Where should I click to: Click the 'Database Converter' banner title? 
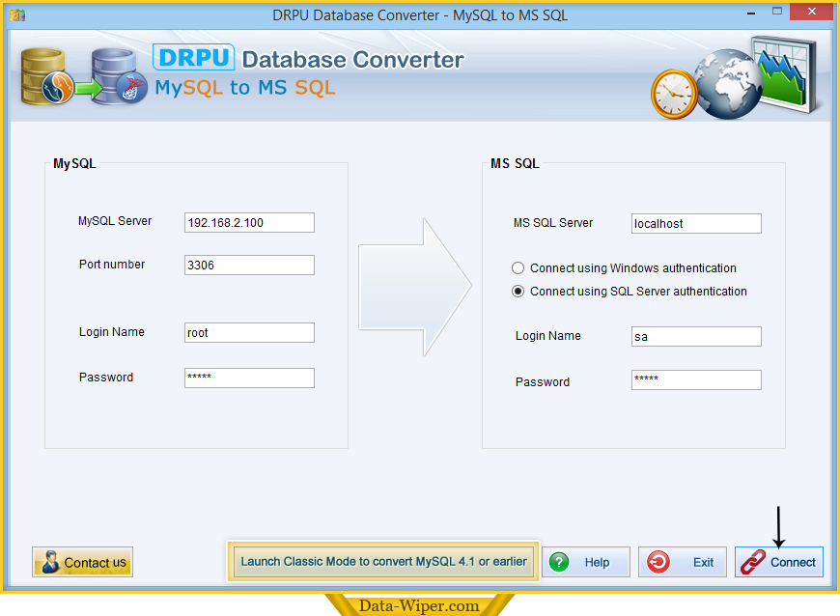pos(352,60)
